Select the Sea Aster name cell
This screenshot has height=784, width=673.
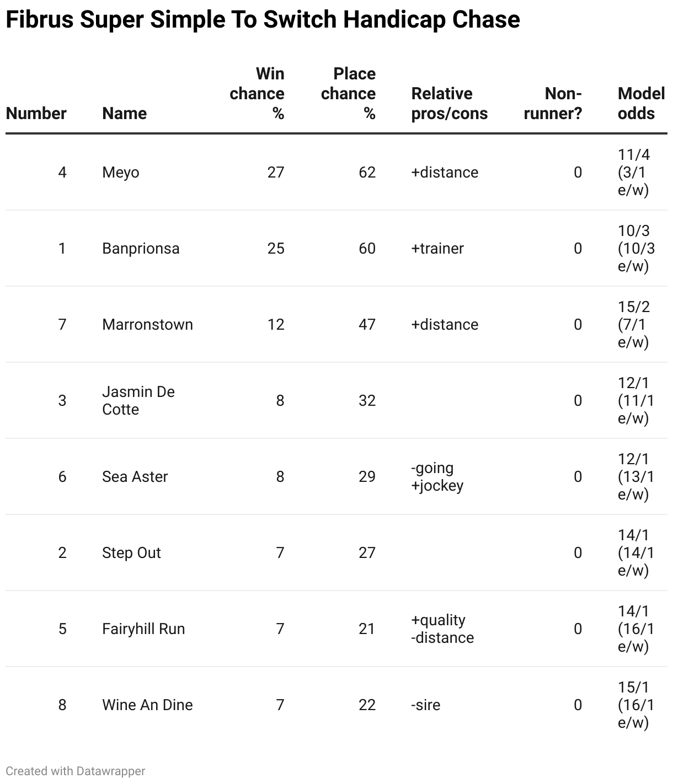pyautogui.click(x=135, y=477)
